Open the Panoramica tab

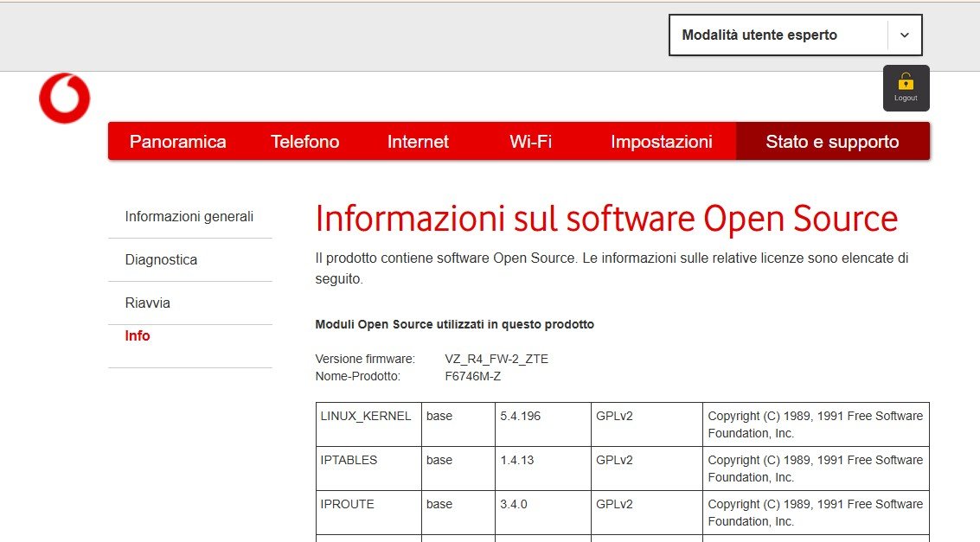pos(177,142)
